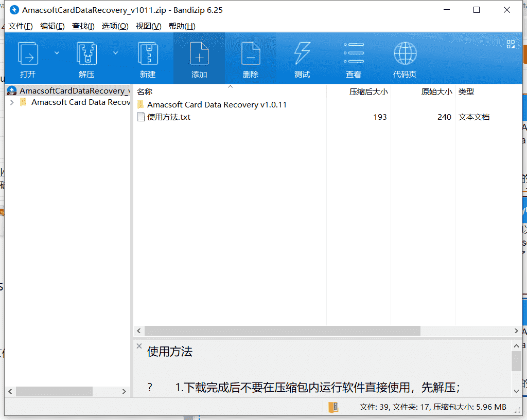Click the file list scroll-right arrow
Viewport: 527px width, 420px height.
[x=516, y=331]
